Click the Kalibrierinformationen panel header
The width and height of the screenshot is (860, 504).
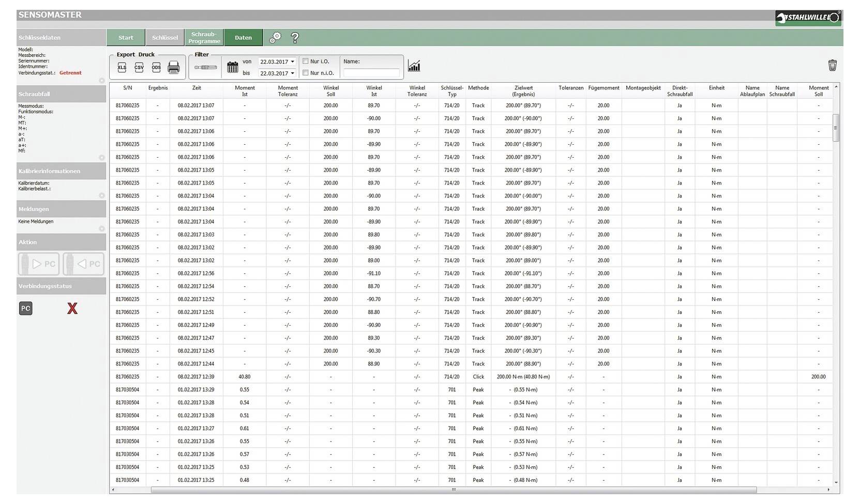(61, 171)
